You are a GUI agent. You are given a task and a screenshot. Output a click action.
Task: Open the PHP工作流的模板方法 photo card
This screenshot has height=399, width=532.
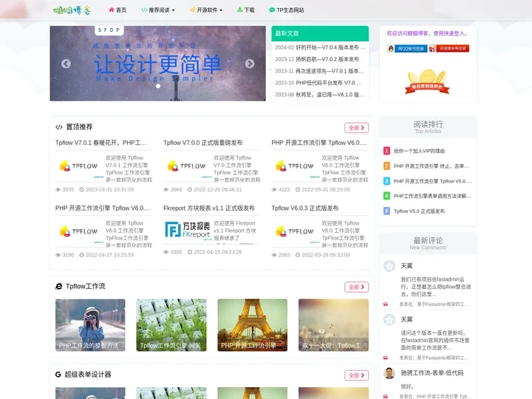click(x=90, y=325)
